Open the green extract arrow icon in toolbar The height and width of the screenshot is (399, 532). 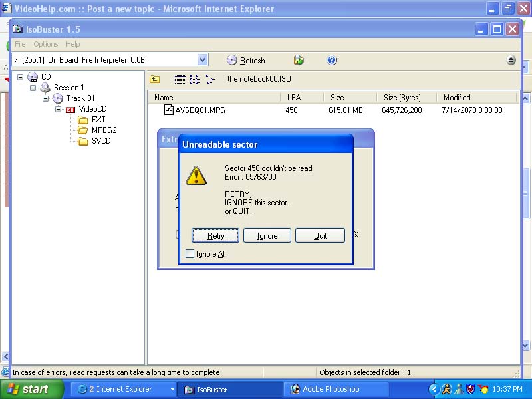pyautogui.click(x=299, y=60)
